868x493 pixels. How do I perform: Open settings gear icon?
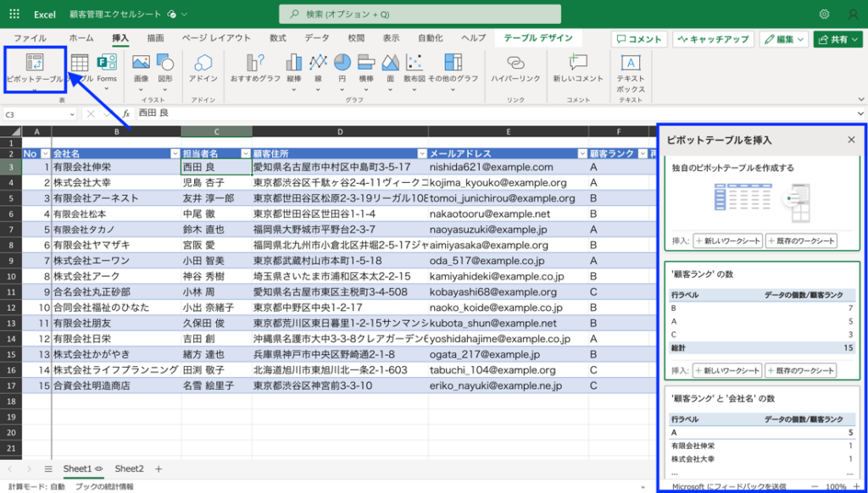(824, 14)
